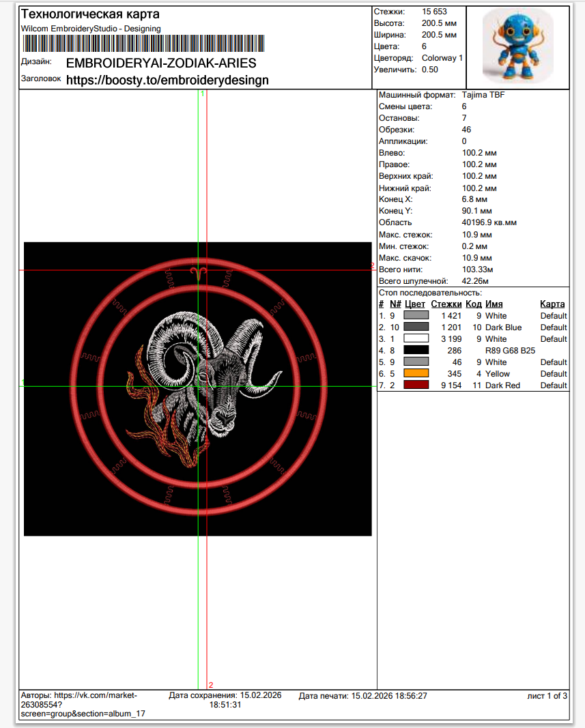Select the Dark Blue color swatch
This screenshot has width=585, height=728.
point(416,327)
